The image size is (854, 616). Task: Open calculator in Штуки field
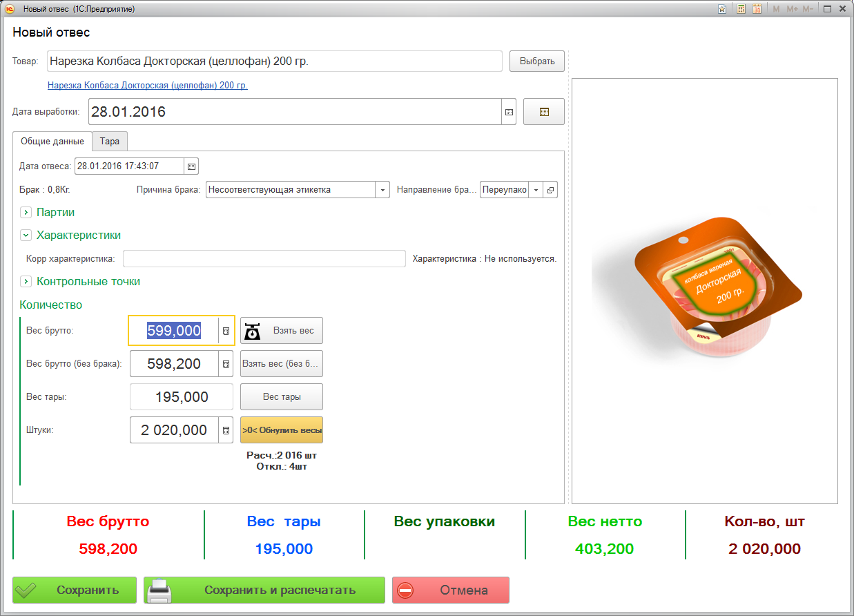pos(226,430)
